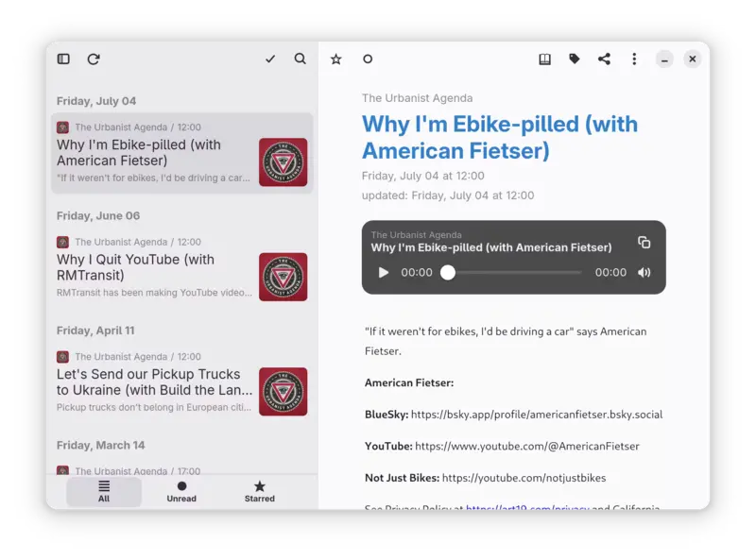
Task: Toggle the feed sidebar visibility
Action: pyautogui.click(x=63, y=59)
